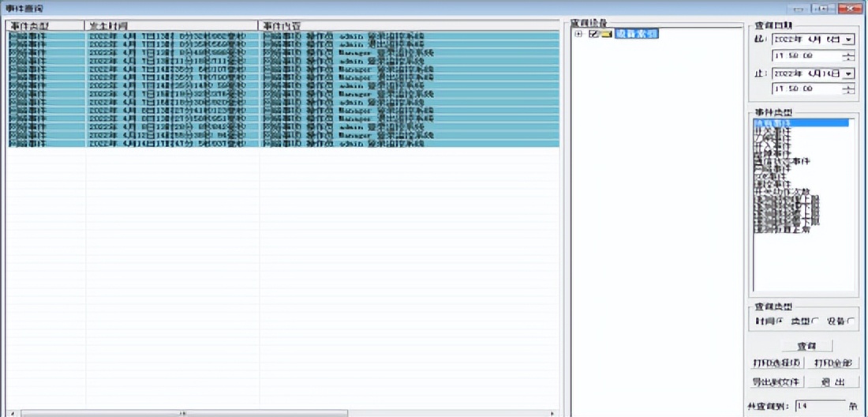868x417 pixels.
Task: Click the 事件类型 column header
Action: (x=46, y=25)
